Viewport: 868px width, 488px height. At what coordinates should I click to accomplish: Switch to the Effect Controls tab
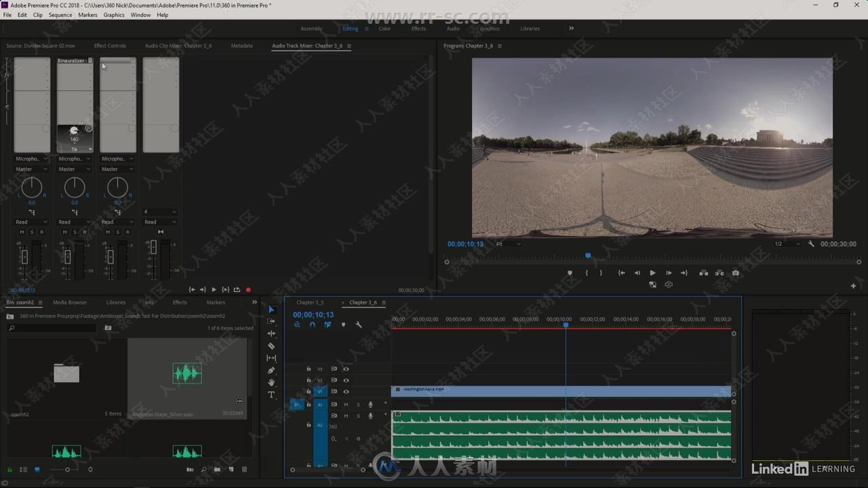[x=110, y=45]
